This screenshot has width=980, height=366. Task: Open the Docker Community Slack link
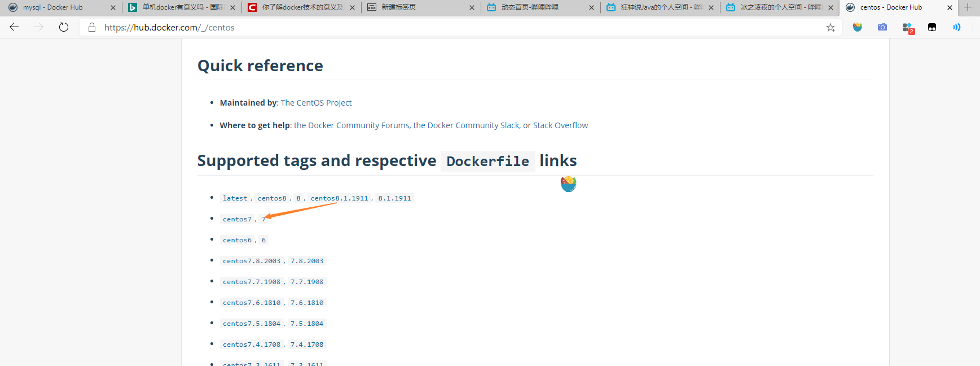[x=466, y=125]
